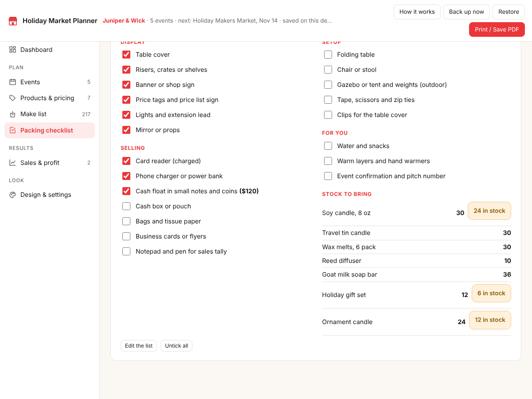Click the STOCK TO BRING heading
The image size is (532, 399).
tap(347, 194)
